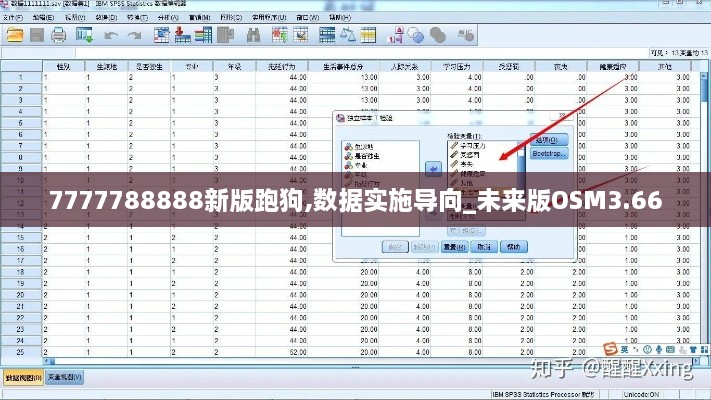Open the 数据(D) menu
Screen dimensions: 711x400
106,18
